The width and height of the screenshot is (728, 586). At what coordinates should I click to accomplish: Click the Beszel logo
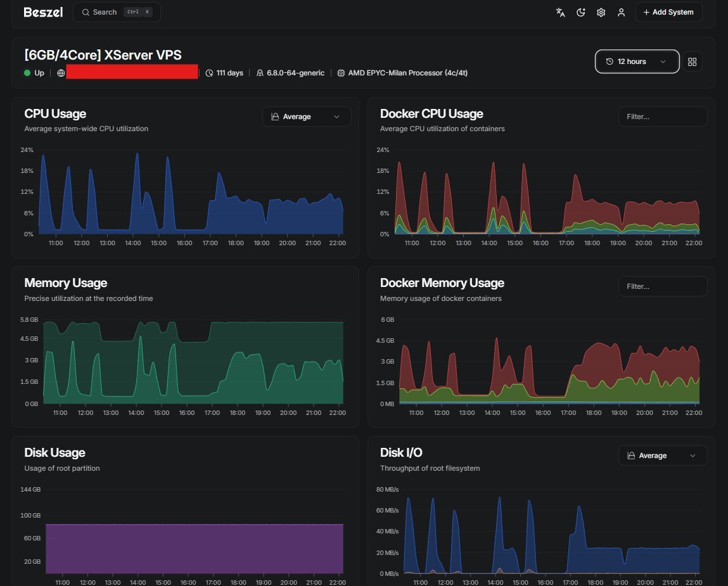point(43,12)
